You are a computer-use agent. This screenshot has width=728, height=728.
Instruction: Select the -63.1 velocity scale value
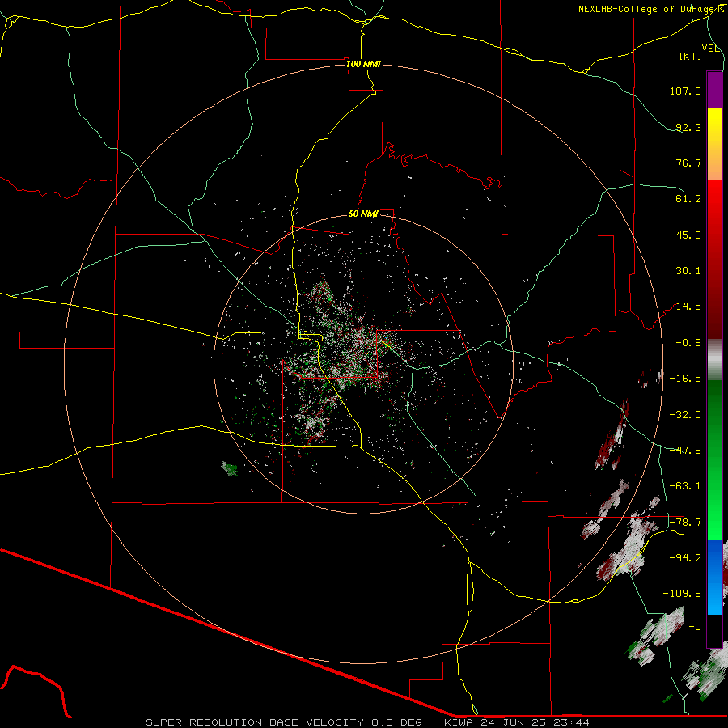[685, 486]
